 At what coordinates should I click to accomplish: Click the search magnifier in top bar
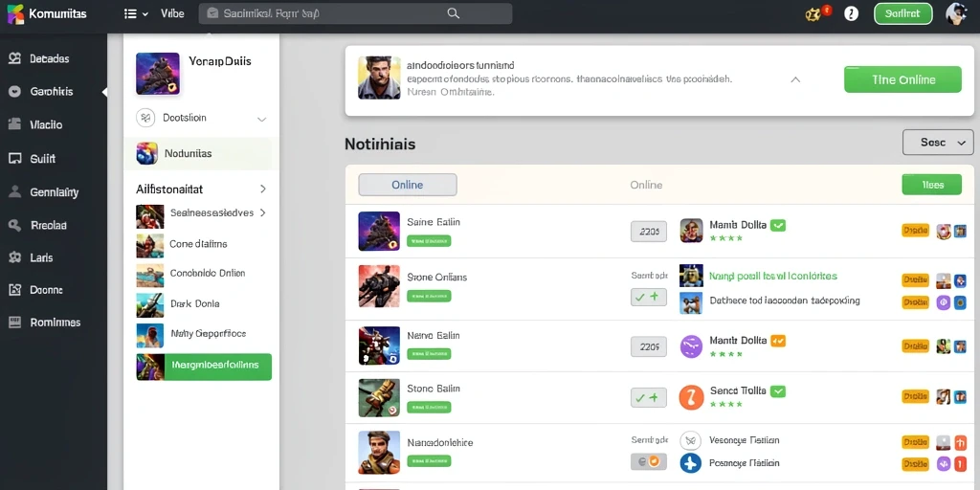[x=454, y=13]
